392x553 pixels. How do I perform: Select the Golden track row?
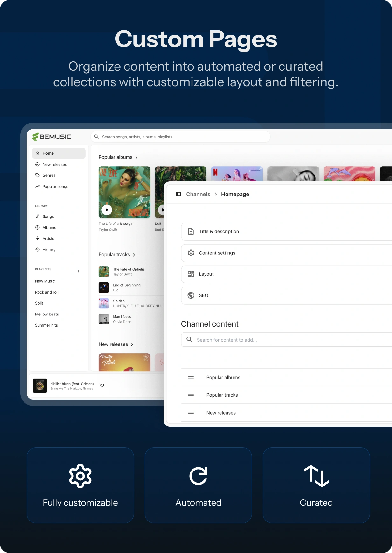pos(131,303)
